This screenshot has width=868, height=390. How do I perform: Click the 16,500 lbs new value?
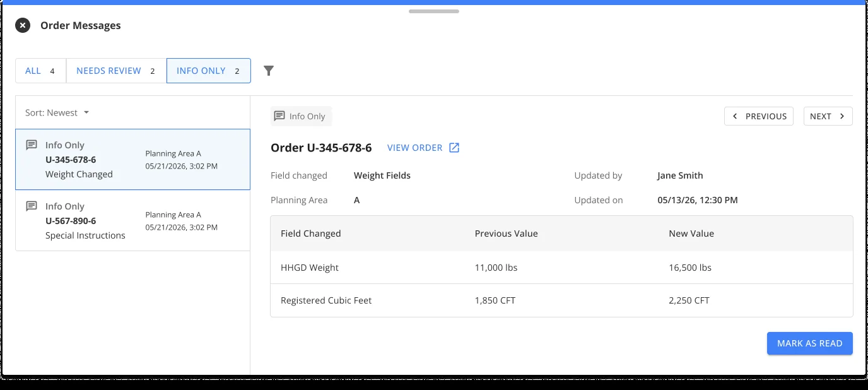tap(690, 268)
